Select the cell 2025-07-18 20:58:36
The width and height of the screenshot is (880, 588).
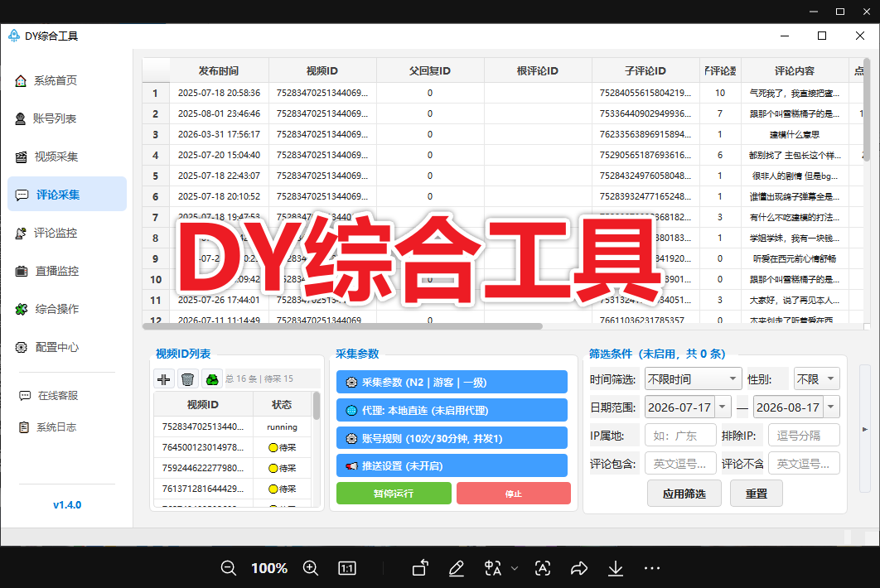click(219, 93)
